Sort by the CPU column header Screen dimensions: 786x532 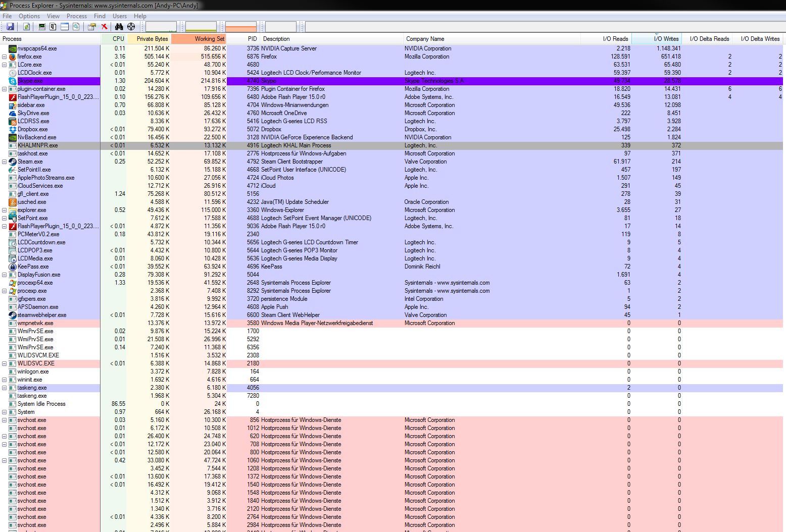(114, 39)
